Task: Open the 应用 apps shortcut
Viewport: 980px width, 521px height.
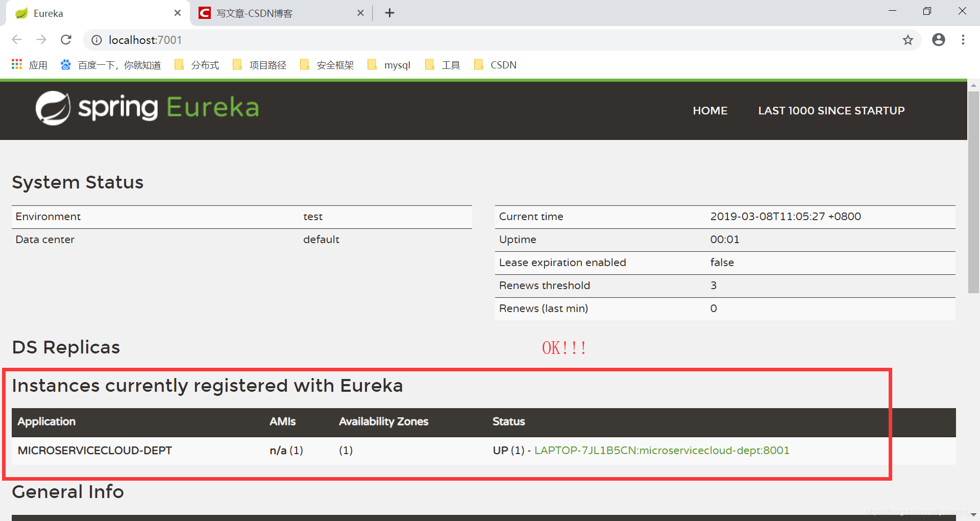Action: [x=30, y=65]
